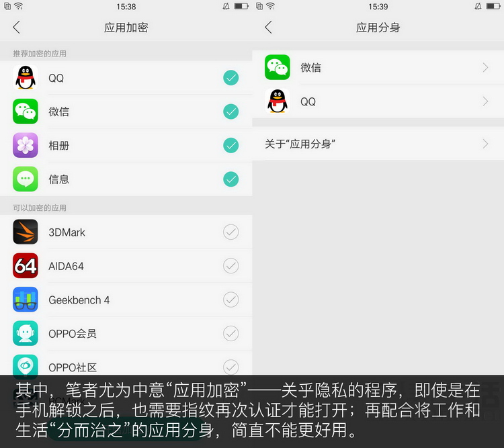Tap the 相册 flower icon
The height and width of the screenshot is (448, 504).
(26, 145)
